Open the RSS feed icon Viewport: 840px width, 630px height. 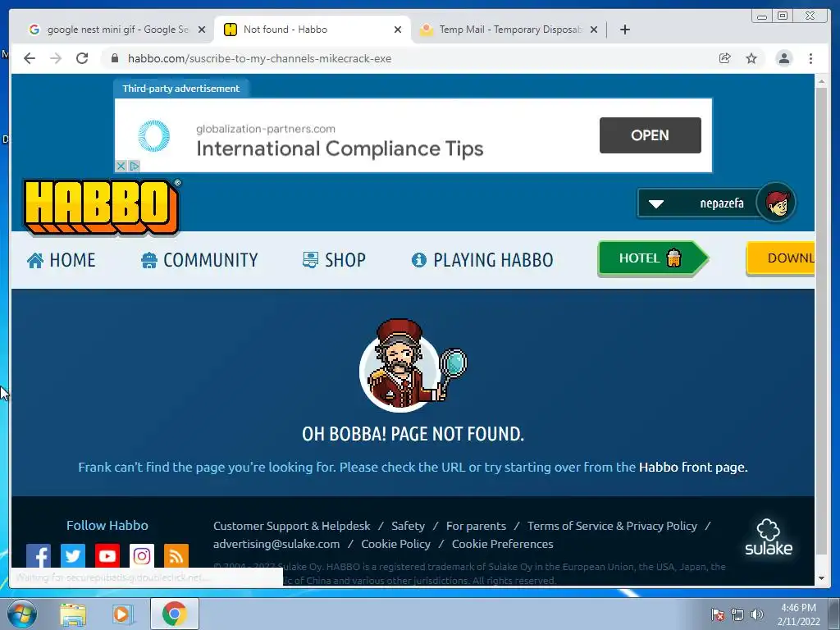click(x=176, y=556)
